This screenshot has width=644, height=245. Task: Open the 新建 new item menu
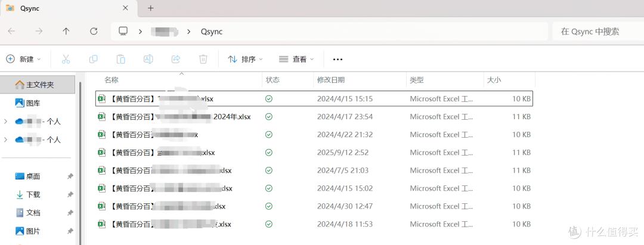pos(24,59)
